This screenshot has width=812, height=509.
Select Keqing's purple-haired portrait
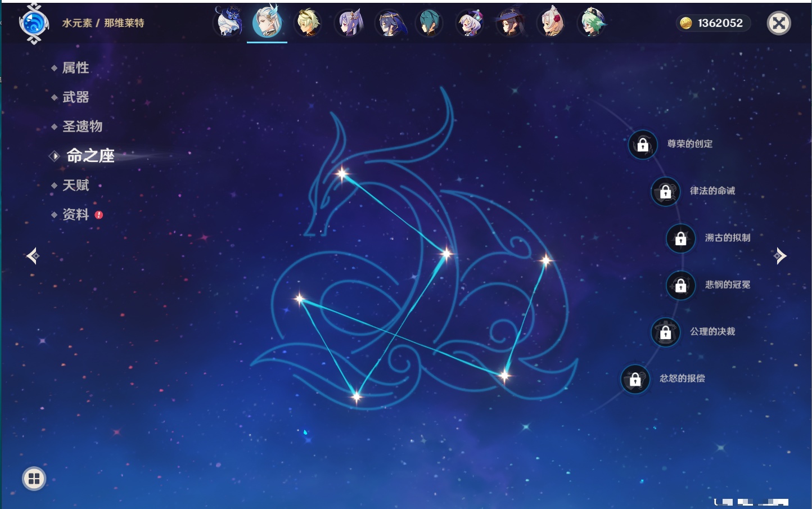[x=349, y=22]
